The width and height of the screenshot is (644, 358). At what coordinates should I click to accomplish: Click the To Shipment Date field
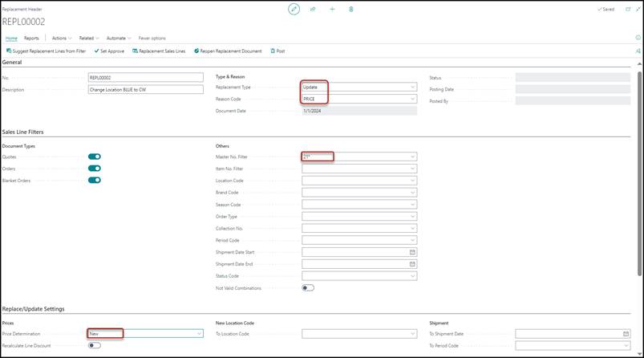(573, 334)
